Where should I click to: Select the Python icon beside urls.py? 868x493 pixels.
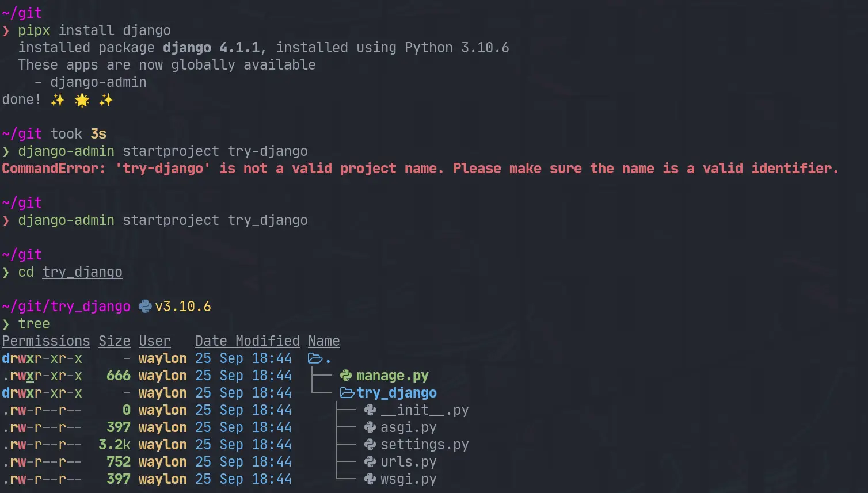pos(370,462)
